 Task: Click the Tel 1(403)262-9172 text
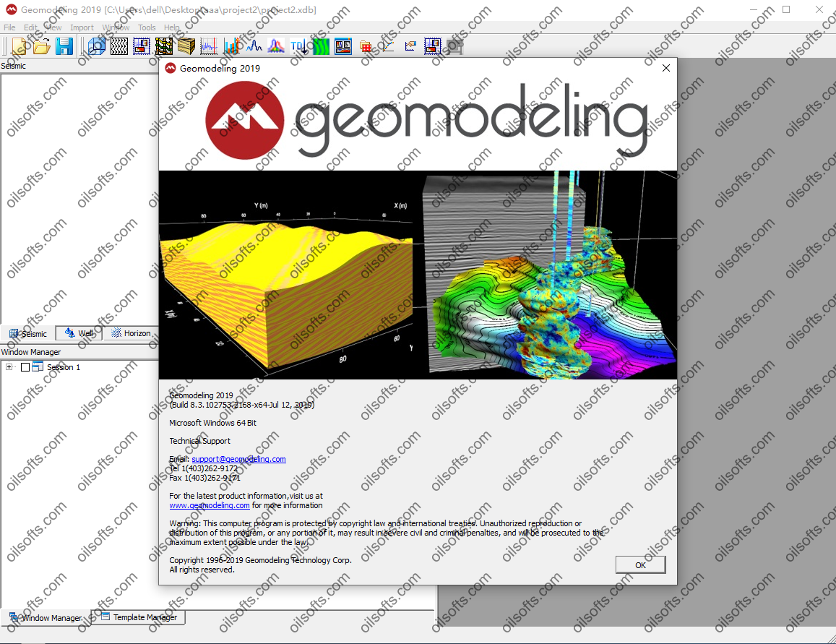[203, 468]
